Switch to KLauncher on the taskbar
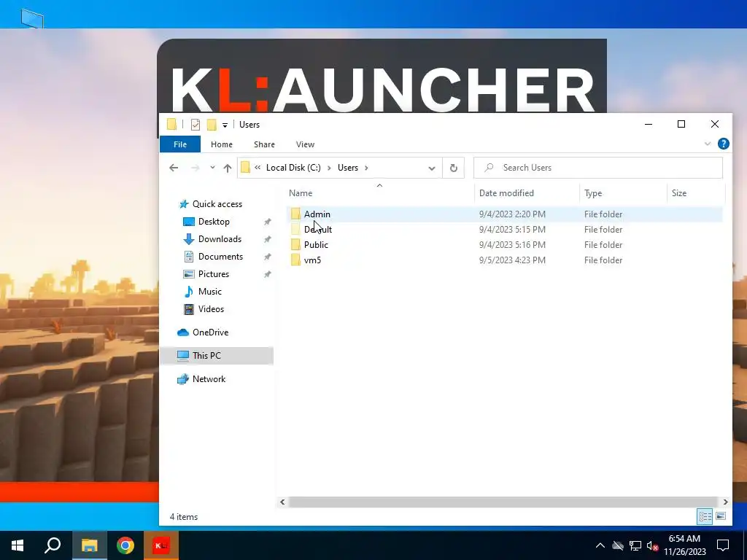 (x=161, y=545)
